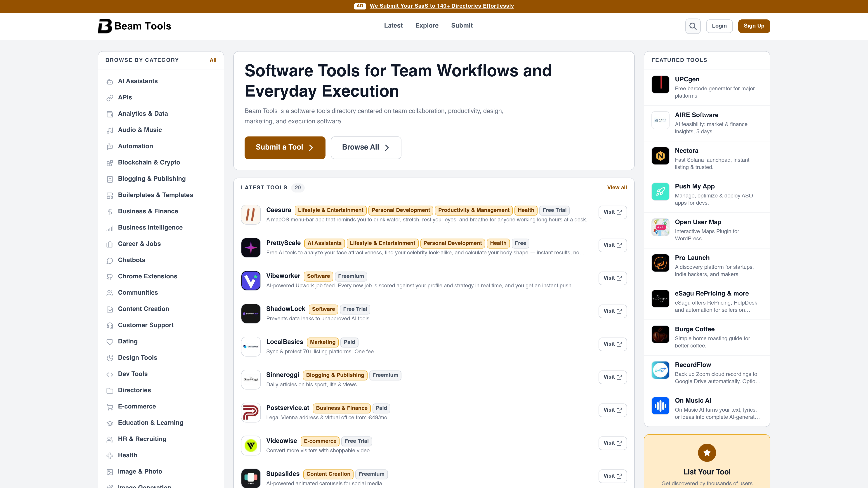Click the E-commerce shopping cart icon
Image resolution: width=868 pixels, height=488 pixels.
click(x=110, y=407)
